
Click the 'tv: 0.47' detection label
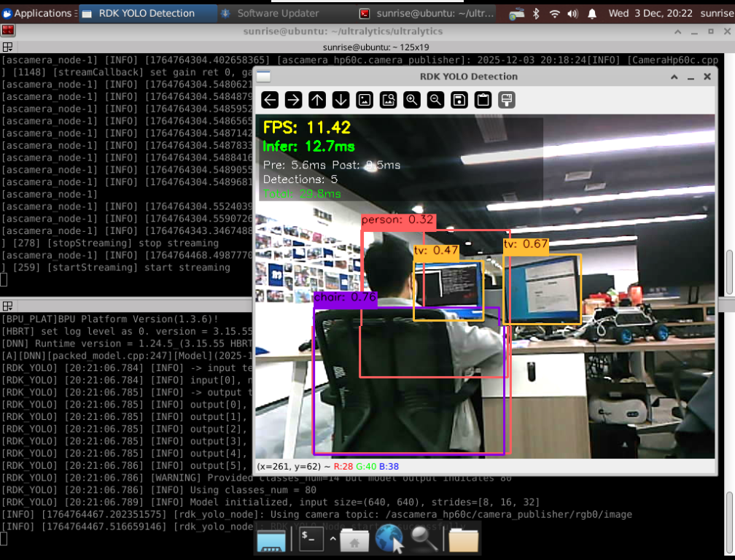pos(436,250)
